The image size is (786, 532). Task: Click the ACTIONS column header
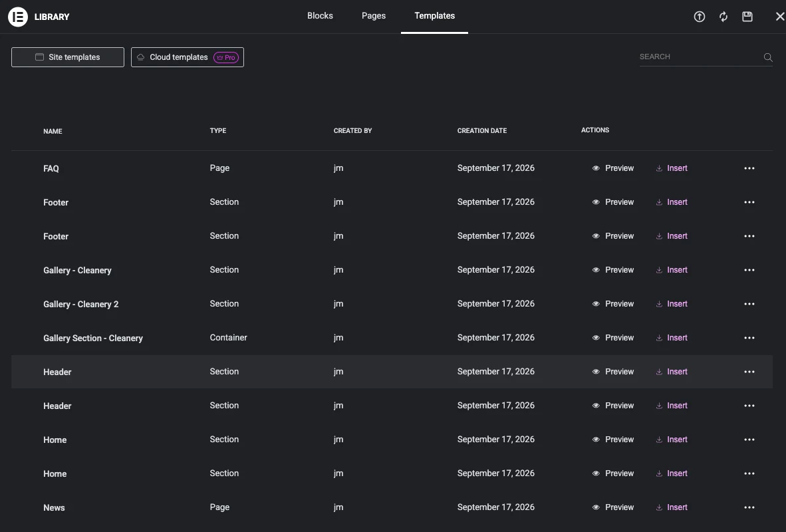point(595,130)
